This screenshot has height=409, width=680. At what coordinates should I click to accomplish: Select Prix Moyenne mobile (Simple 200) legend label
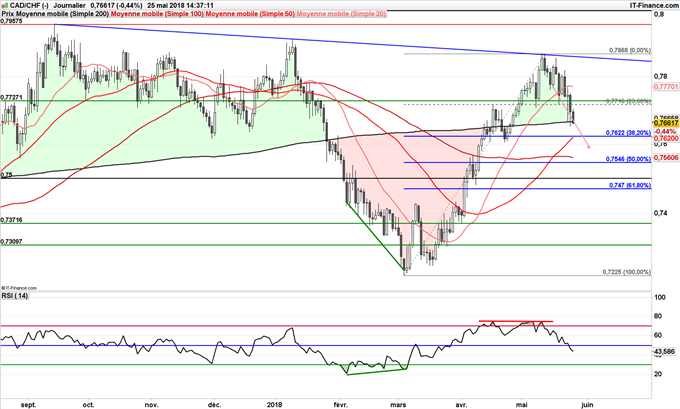pyautogui.click(x=56, y=14)
